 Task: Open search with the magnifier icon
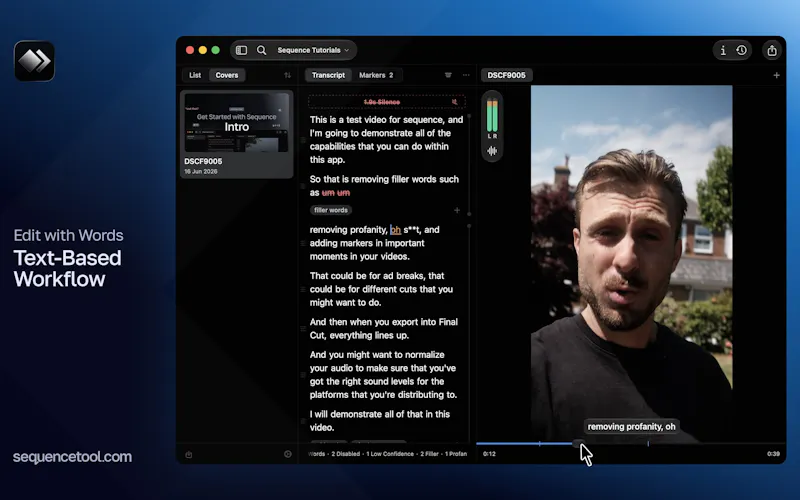click(261, 50)
